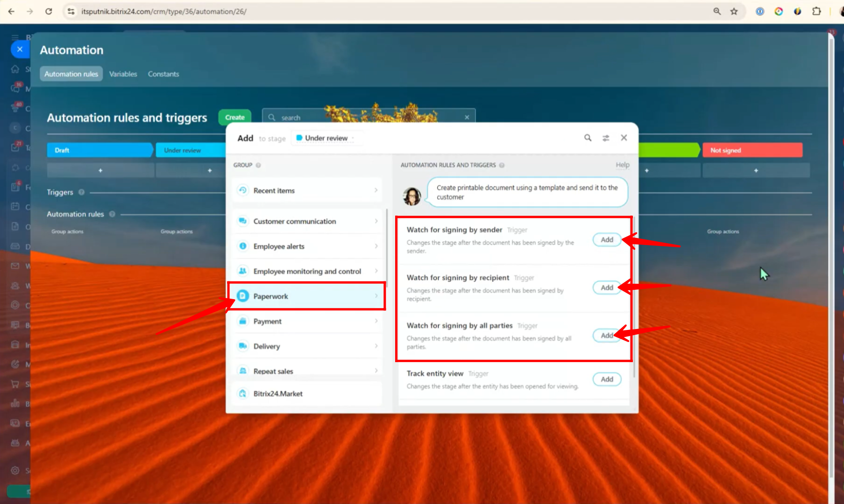Open the browser zoom magnifier icon
The width and height of the screenshot is (844, 504).
[717, 11]
